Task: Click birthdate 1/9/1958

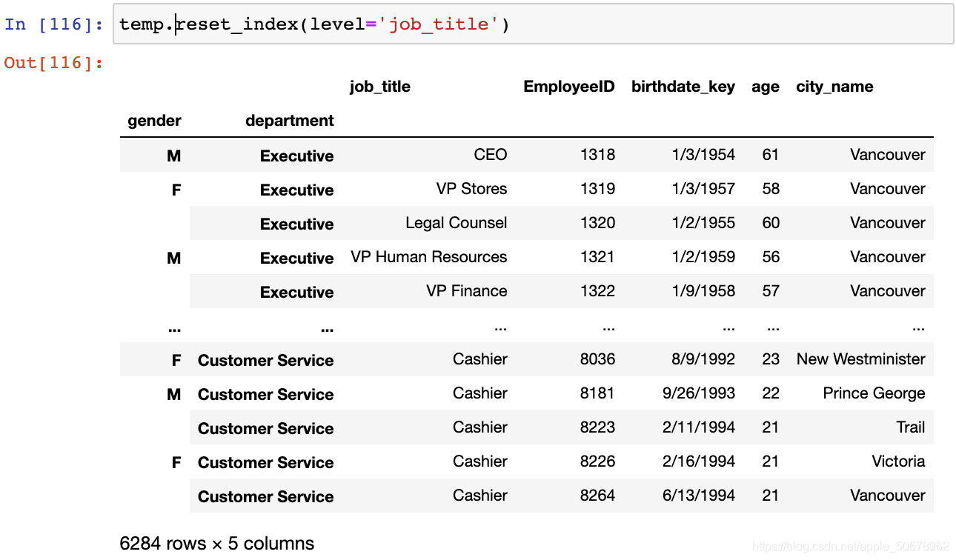Action: [x=703, y=291]
